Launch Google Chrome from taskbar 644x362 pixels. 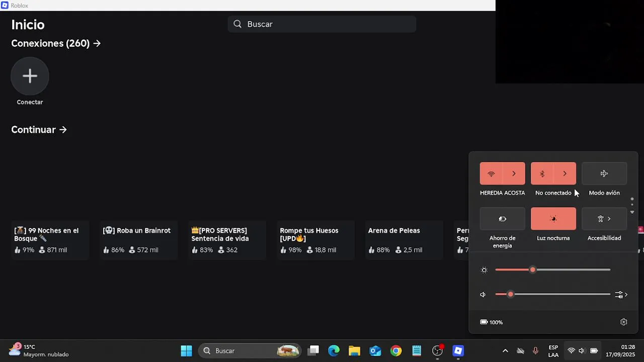click(396, 351)
